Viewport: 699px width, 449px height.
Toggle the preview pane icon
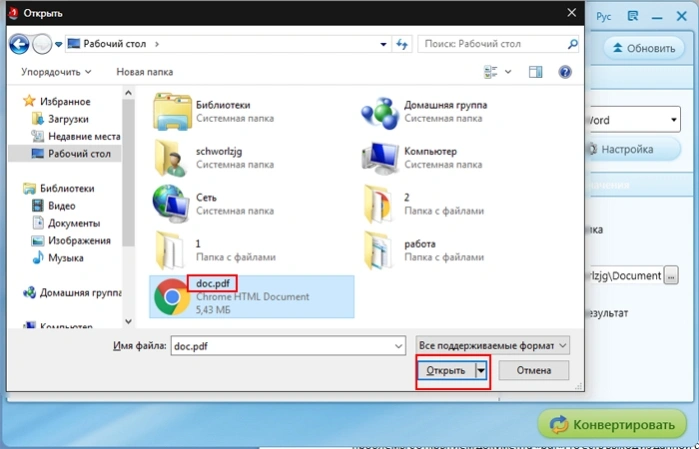[535, 72]
